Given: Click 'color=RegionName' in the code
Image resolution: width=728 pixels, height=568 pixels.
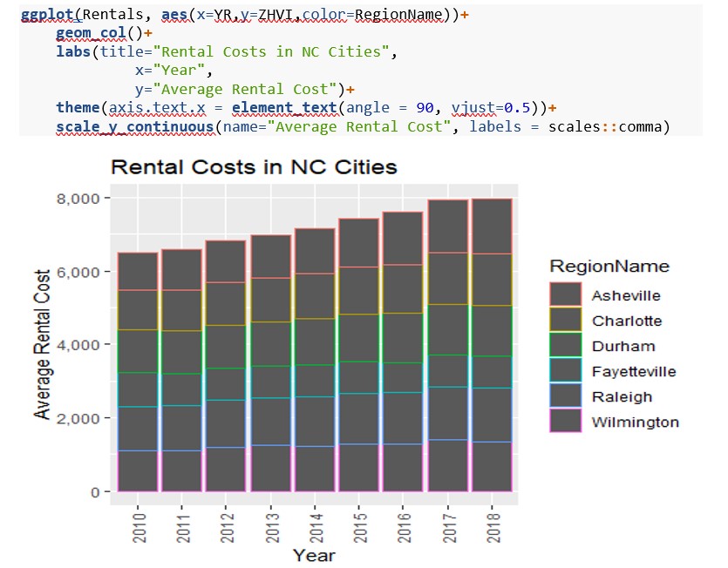Looking at the screenshot, I should pyautogui.click(x=372, y=15).
